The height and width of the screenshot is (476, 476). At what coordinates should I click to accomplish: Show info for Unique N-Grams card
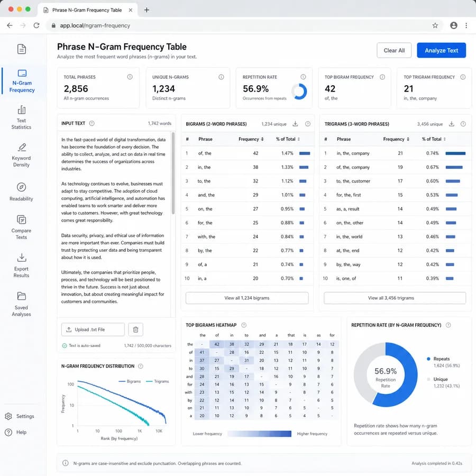pos(221,77)
